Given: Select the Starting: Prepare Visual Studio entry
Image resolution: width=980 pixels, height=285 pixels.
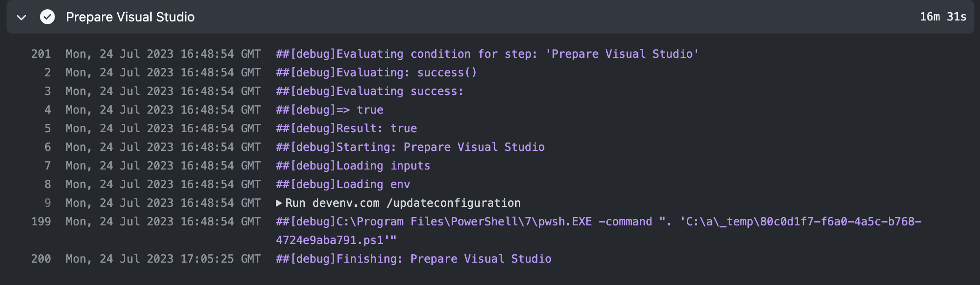Looking at the screenshot, I should click(x=409, y=147).
